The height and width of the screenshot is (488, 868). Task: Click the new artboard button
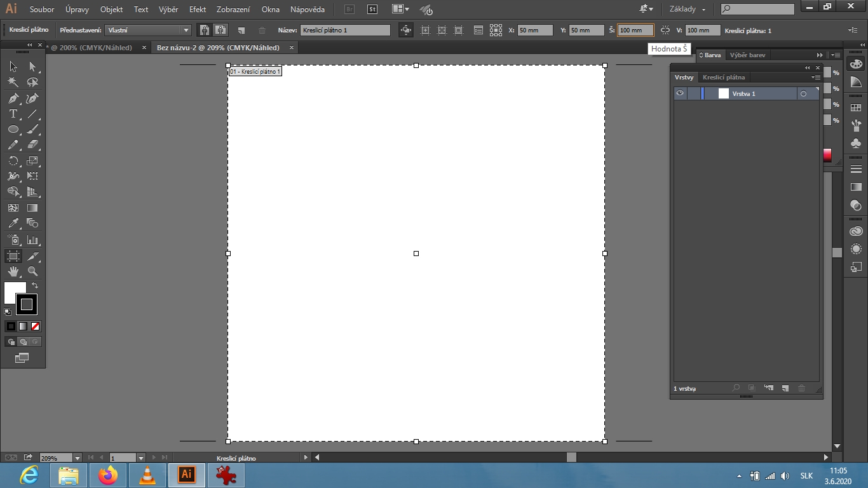pos(241,30)
